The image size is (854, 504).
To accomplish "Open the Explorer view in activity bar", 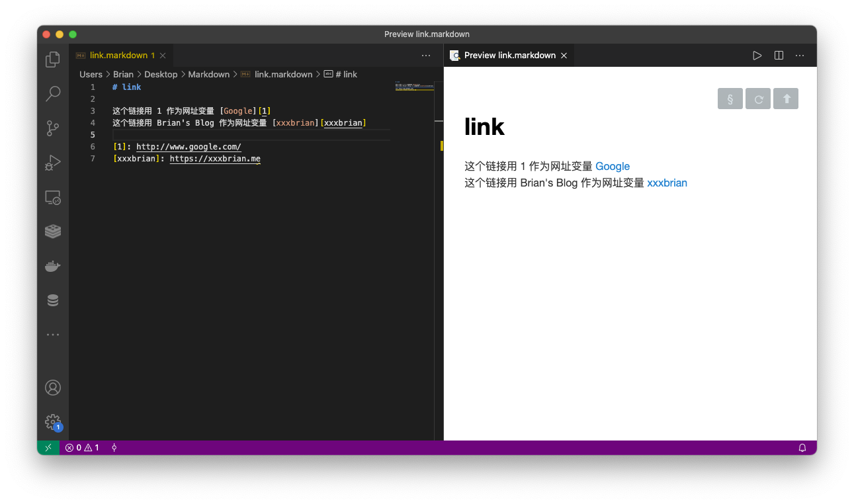I will (53, 60).
